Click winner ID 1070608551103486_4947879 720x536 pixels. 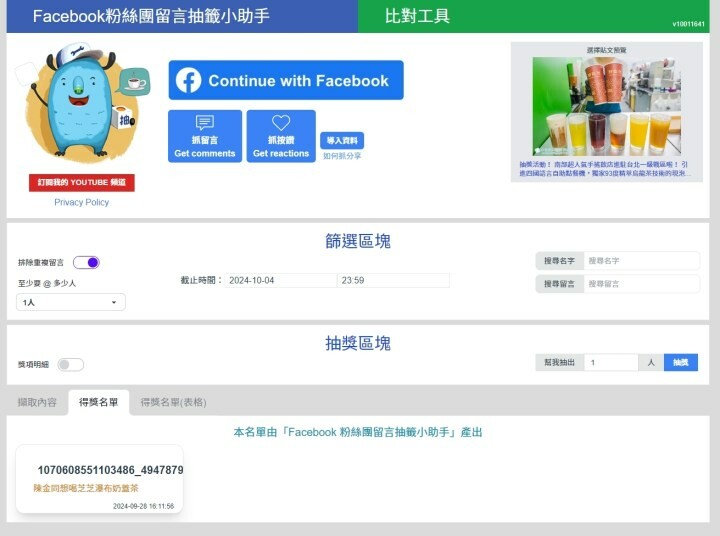tap(110, 470)
